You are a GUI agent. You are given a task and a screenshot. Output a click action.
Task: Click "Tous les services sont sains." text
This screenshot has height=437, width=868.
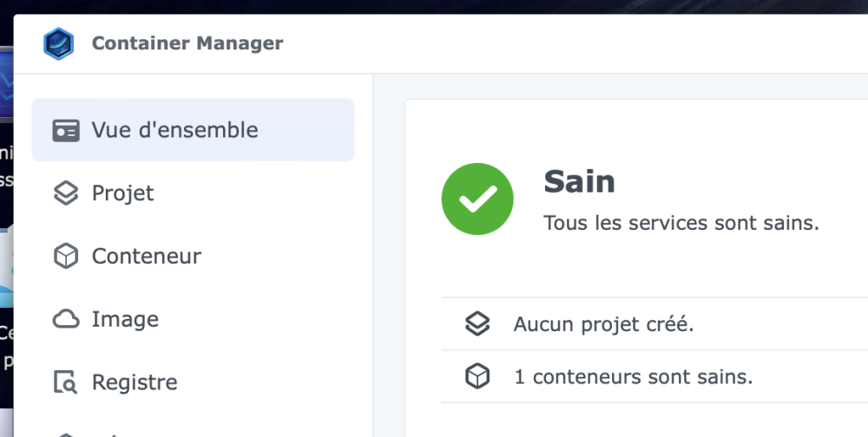click(x=681, y=223)
